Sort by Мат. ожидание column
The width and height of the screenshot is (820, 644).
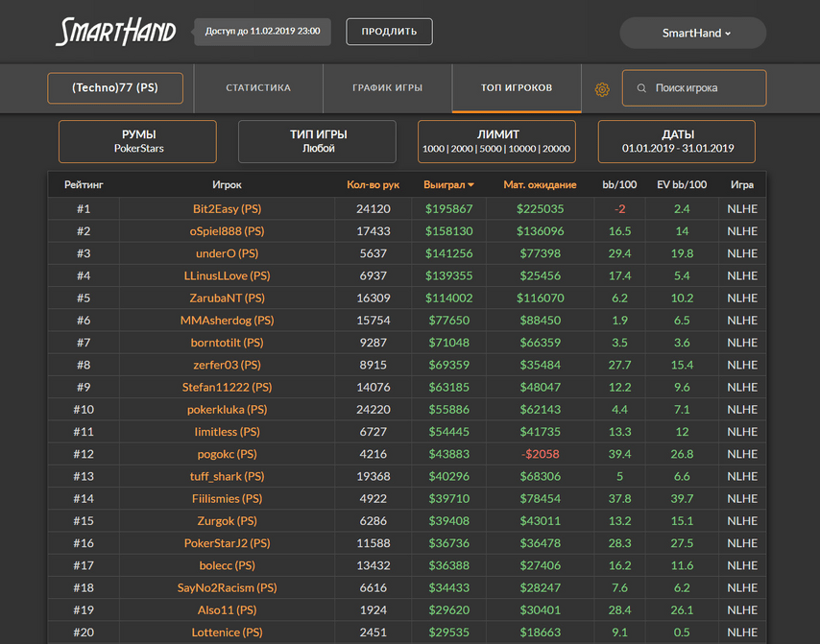pos(540,184)
